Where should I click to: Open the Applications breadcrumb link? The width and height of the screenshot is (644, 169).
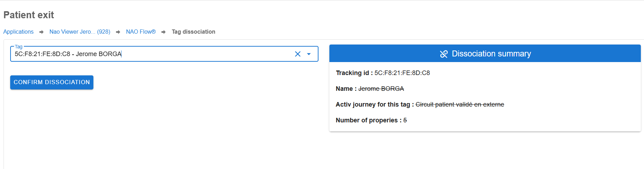click(x=19, y=32)
